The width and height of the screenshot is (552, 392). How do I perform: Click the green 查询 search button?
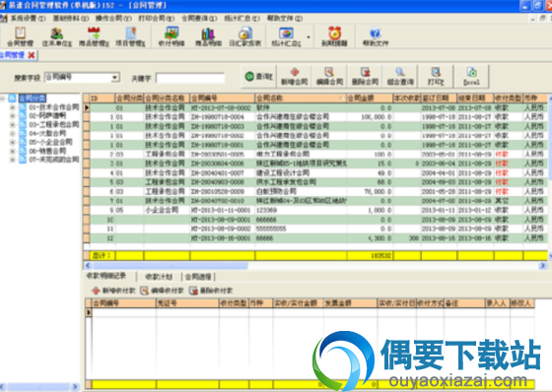tap(259, 77)
